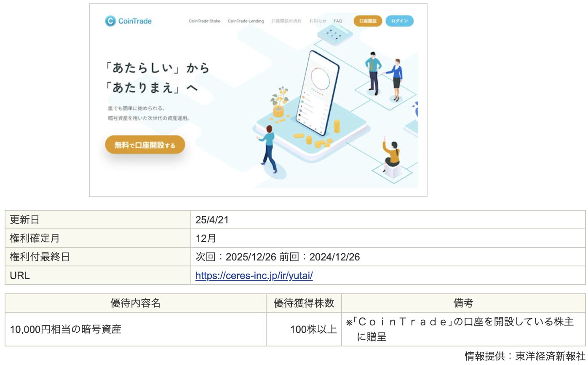The height and width of the screenshot is (365, 588).
Task: Open the 口座開設の流れ navigation item
Action: [287, 21]
